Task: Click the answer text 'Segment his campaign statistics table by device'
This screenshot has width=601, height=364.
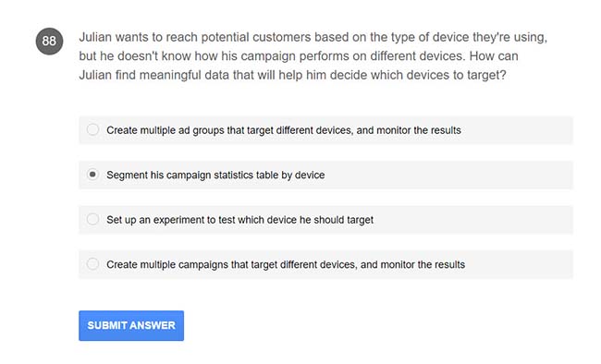Action: [x=215, y=176]
